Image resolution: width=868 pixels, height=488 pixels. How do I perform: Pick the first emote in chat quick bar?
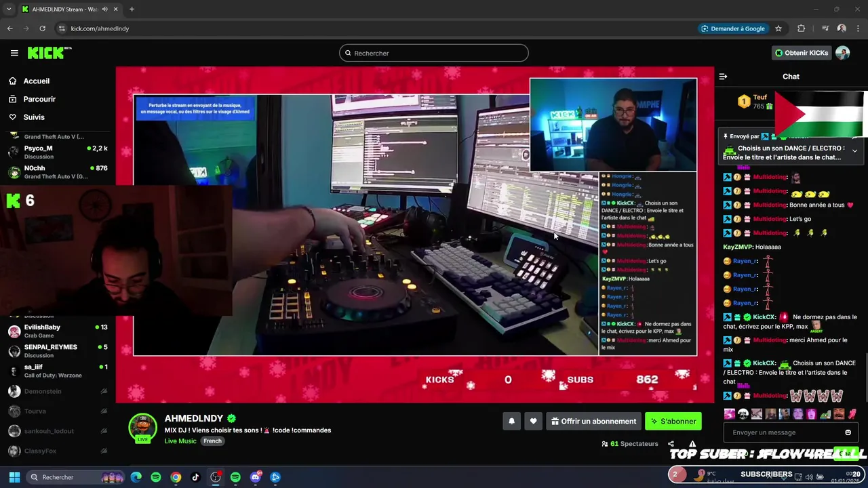tap(730, 413)
